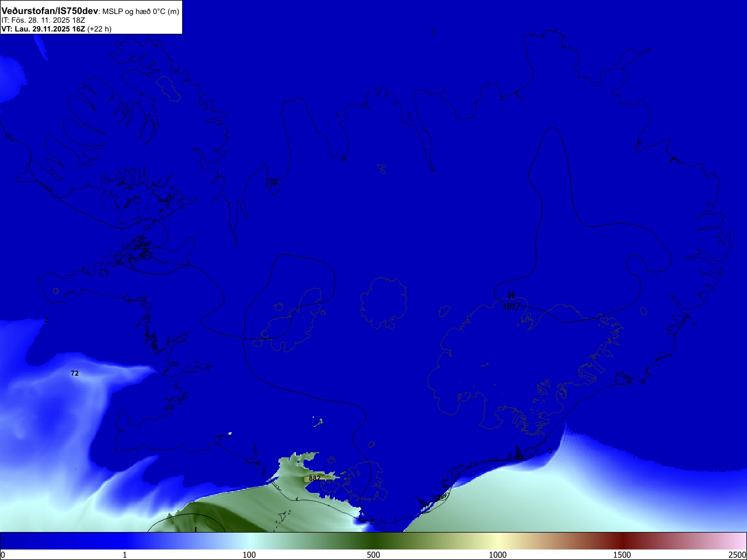Click the pale yellow segment of the color bar
Viewport: 747px width, 560px height.
tap(498, 541)
